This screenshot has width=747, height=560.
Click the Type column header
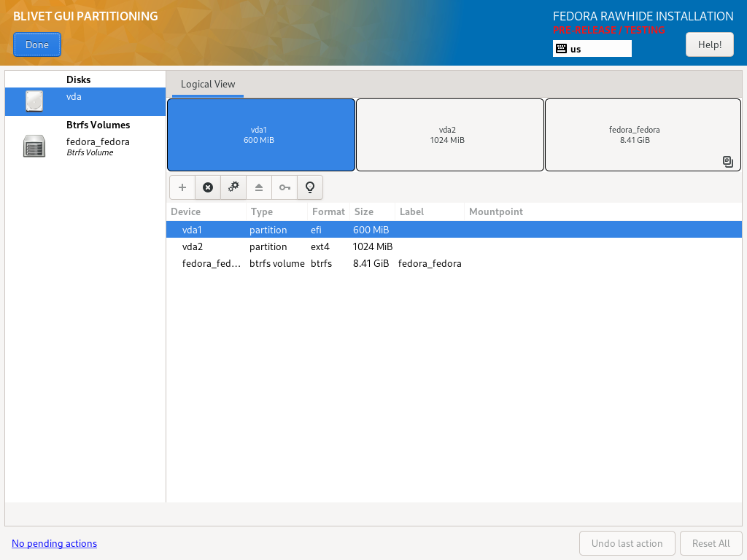(276, 212)
